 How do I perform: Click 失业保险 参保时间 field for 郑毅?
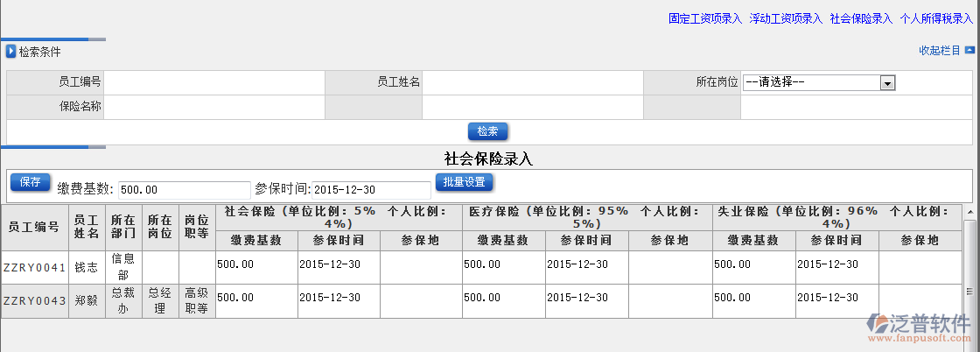(x=836, y=300)
